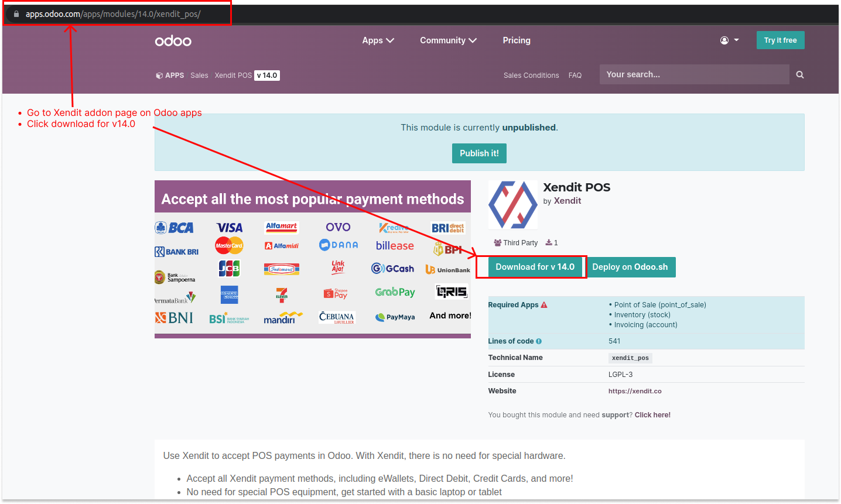Open the Pricing page
This screenshot has height=504, width=841.
click(x=517, y=40)
